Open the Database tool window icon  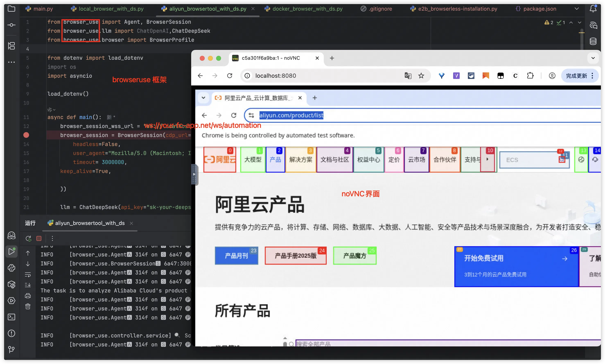tap(593, 41)
